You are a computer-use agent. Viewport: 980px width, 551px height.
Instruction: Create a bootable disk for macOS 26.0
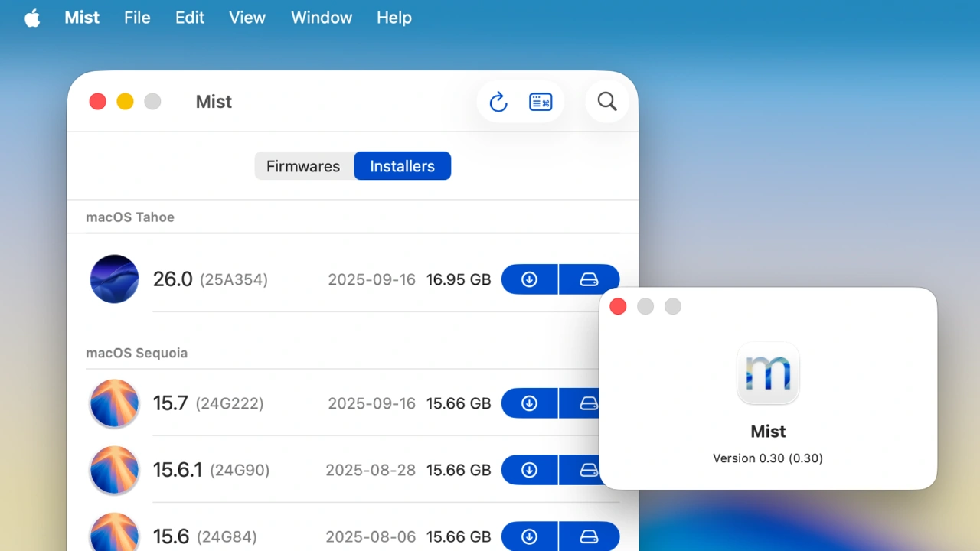coord(589,279)
